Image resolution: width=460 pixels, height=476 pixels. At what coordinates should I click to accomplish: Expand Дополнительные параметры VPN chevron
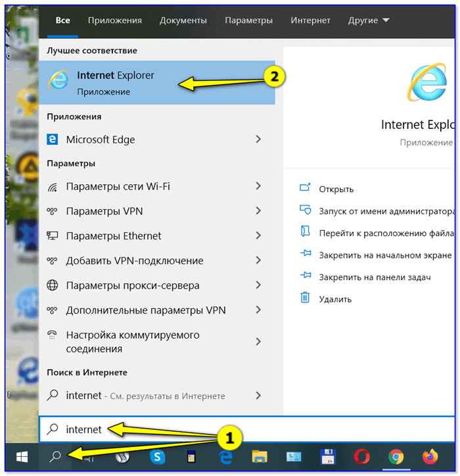pos(258,310)
